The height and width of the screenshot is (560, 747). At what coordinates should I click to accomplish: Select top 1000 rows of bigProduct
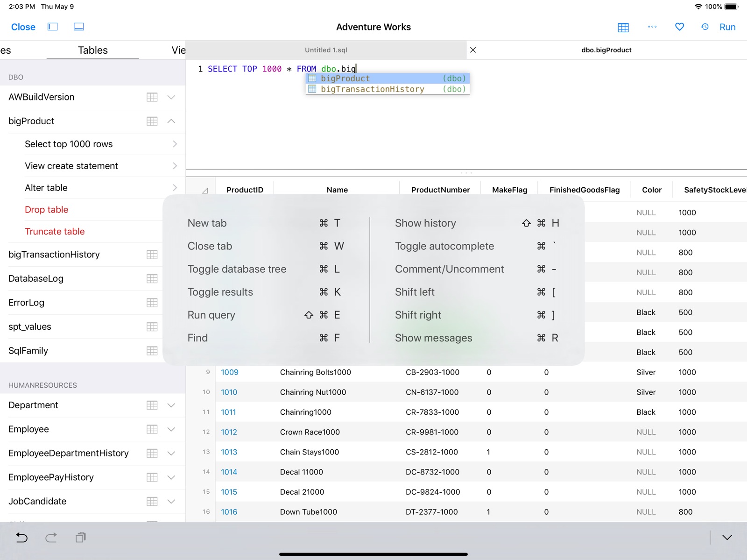(101, 144)
